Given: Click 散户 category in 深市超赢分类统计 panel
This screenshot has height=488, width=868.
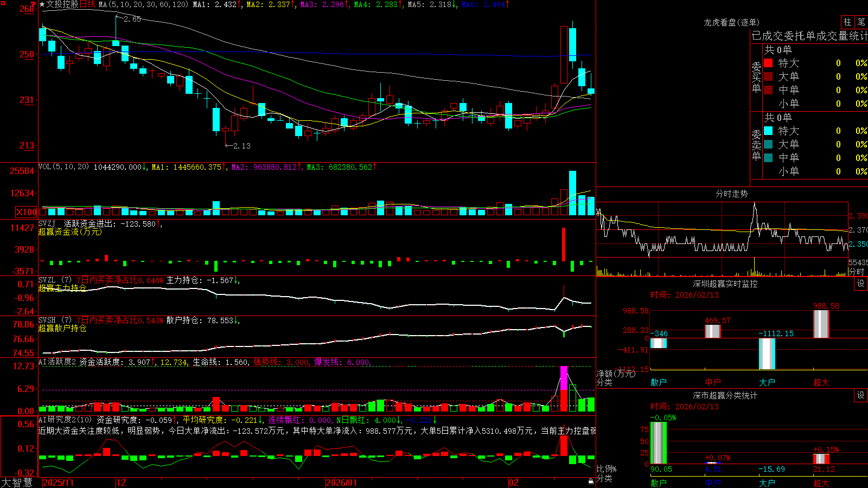Looking at the screenshot, I should 659,483.
